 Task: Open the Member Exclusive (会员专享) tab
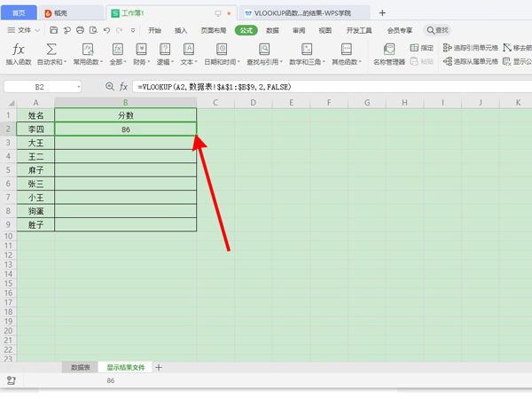pos(400,30)
